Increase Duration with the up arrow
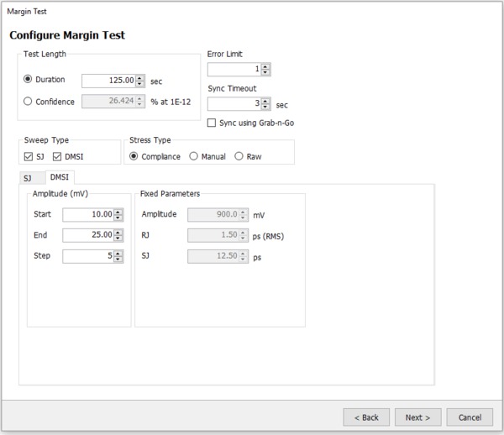The width and height of the screenshot is (504, 435). click(x=139, y=78)
